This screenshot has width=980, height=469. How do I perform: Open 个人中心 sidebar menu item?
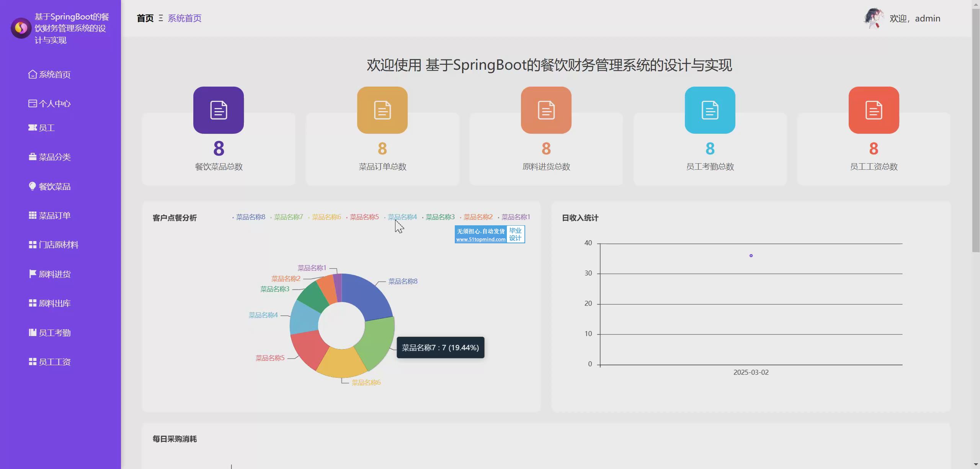[54, 104]
